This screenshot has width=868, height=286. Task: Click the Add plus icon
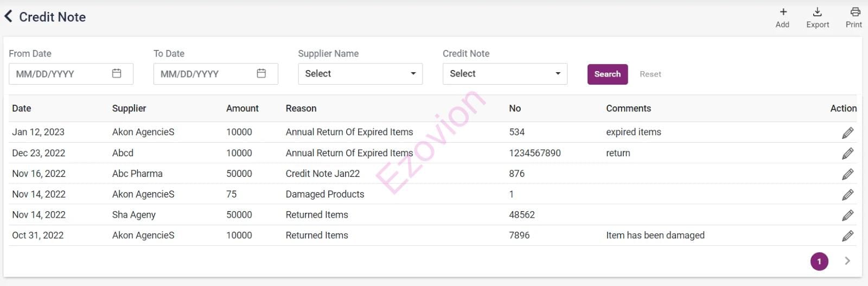click(782, 12)
